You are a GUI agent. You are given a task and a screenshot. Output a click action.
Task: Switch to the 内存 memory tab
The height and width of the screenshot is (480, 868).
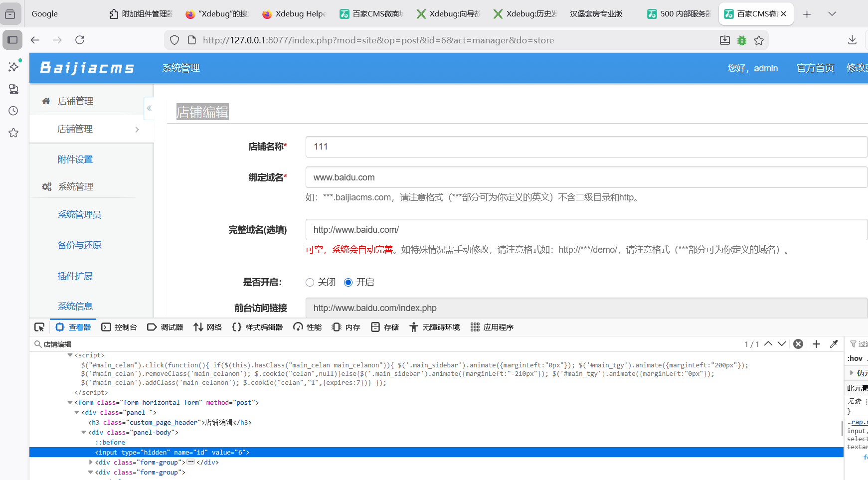pos(346,327)
